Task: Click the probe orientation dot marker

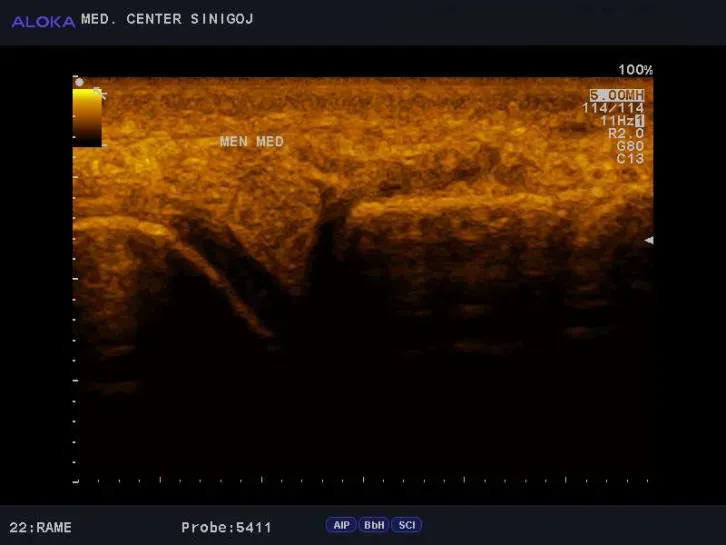Action: 79,82
